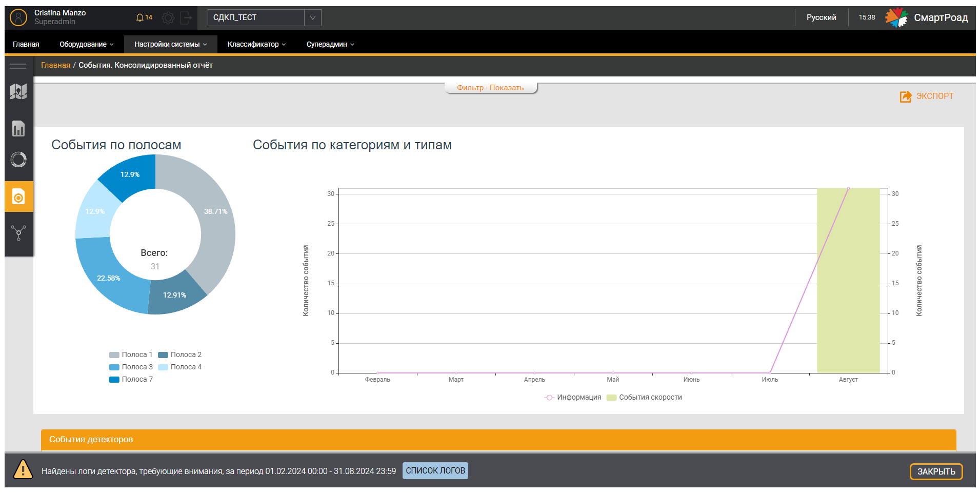Click the 22.58% donut segment
980x493 pixels.
pyautogui.click(x=109, y=278)
